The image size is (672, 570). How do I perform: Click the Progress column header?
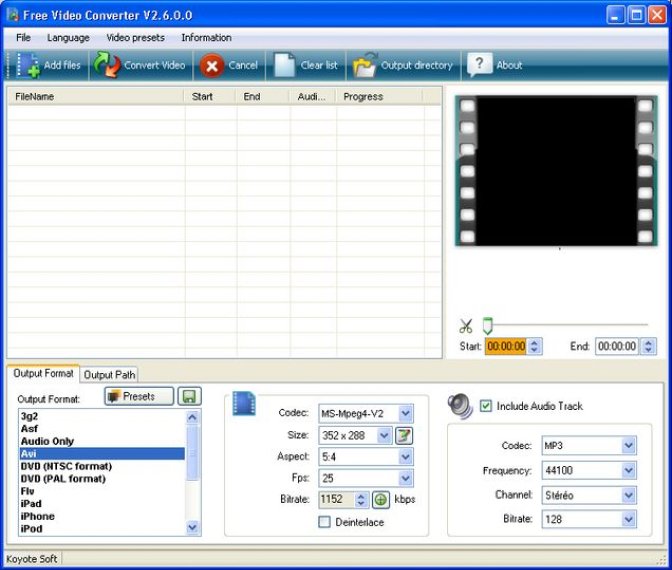coord(380,96)
